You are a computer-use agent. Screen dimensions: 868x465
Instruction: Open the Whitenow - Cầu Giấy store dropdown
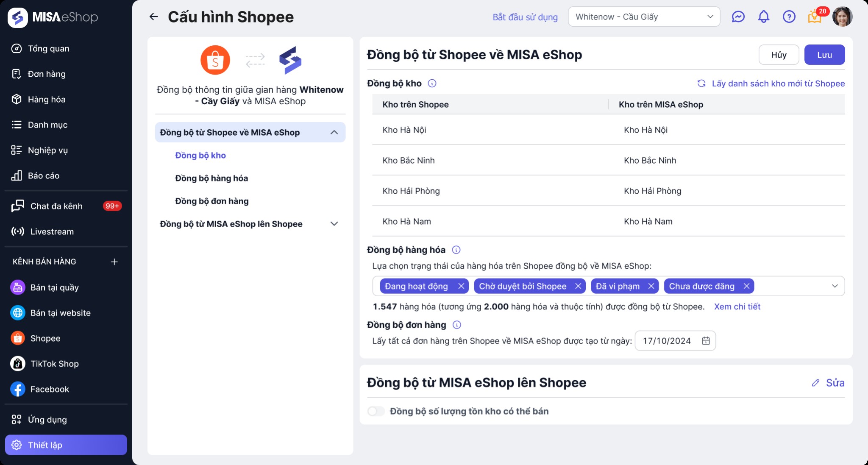[644, 17]
